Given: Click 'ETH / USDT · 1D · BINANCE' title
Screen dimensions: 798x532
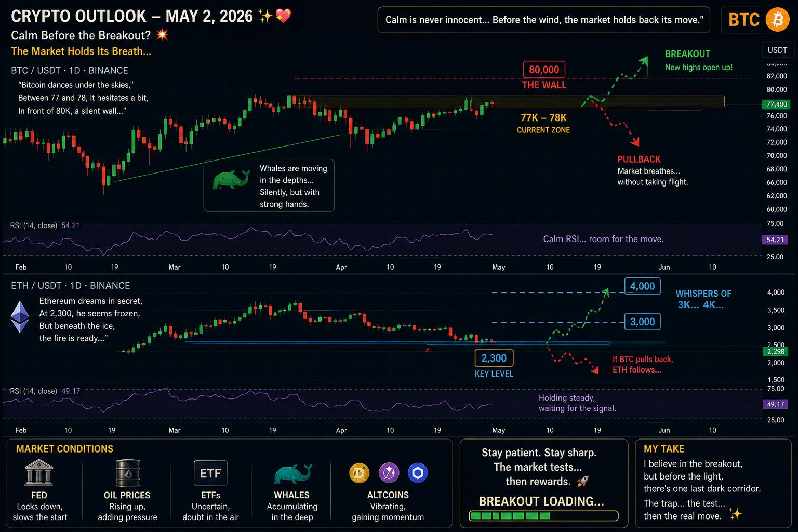Looking at the screenshot, I should pos(71,285).
